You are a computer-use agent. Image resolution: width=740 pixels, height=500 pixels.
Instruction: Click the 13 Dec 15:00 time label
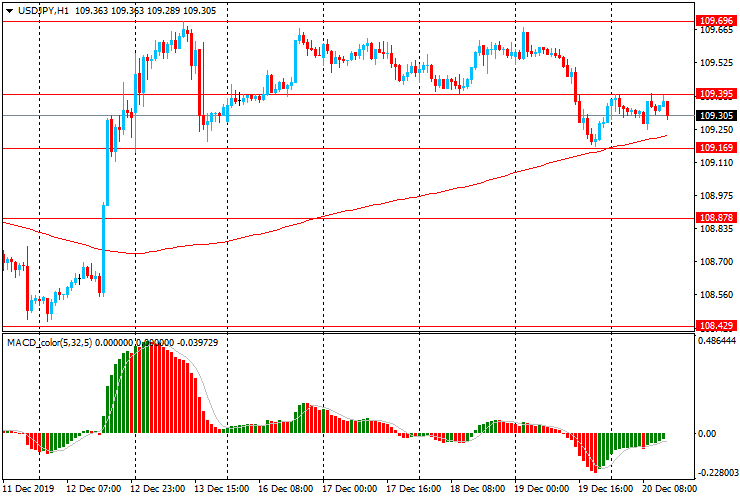coord(221,488)
